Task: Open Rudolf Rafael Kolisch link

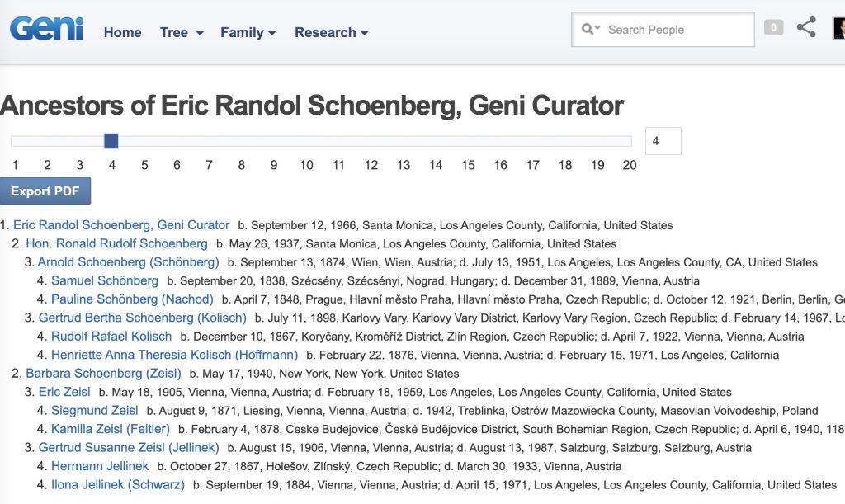Action: pos(111,337)
